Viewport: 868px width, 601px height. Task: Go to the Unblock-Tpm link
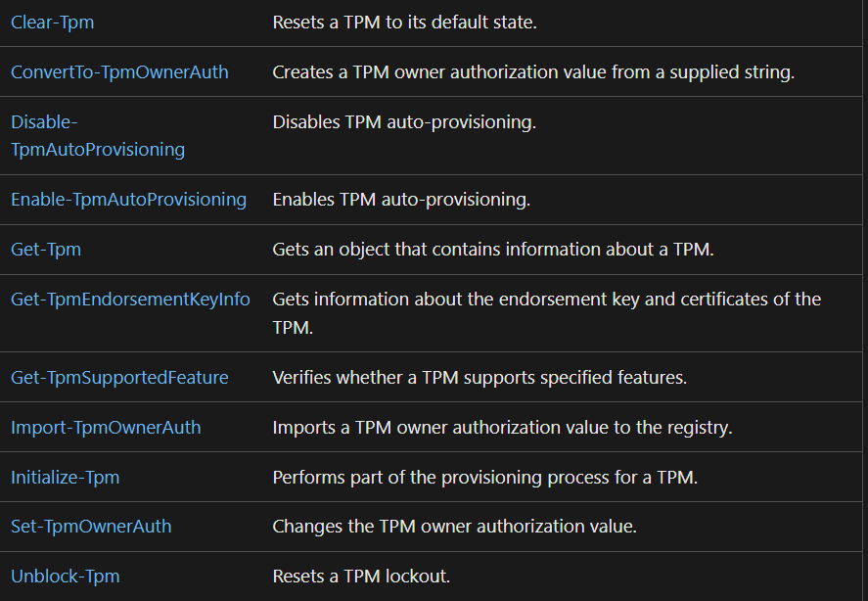tap(66, 577)
